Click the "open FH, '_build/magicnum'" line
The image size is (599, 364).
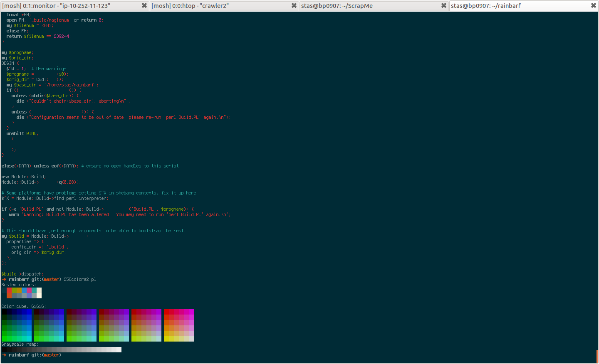click(55, 20)
